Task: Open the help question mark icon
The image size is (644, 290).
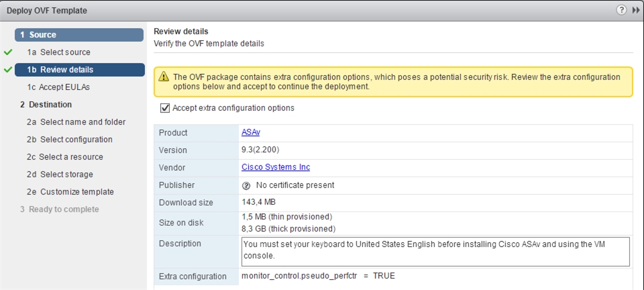Action: pyautogui.click(x=621, y=10)
